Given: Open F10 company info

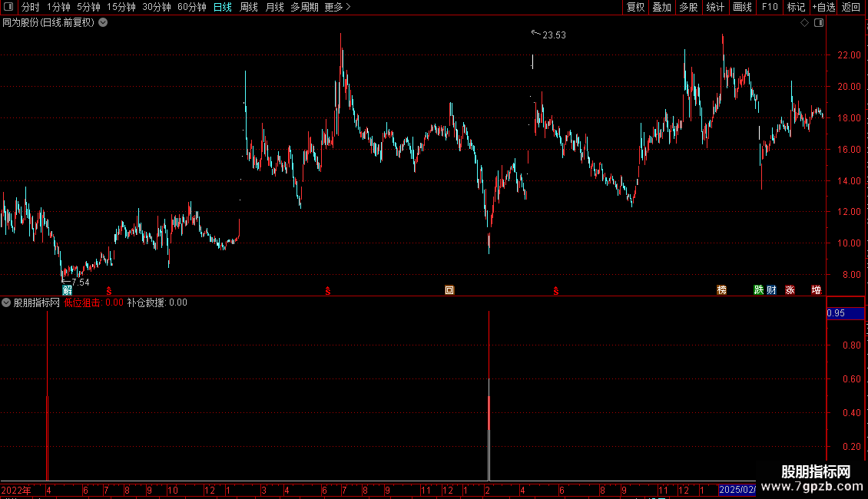Looking at the screenshot, I should point(770,7).
